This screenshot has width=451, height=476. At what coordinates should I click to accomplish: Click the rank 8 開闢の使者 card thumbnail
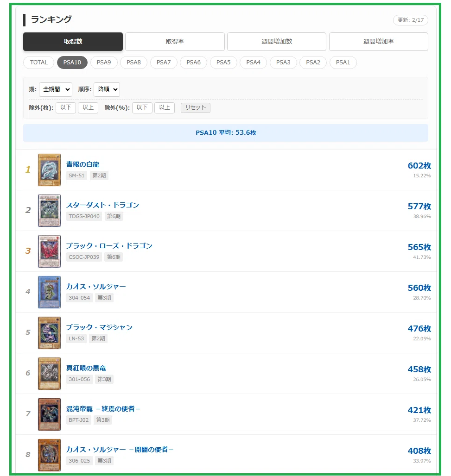pyautogui.click(x=49, y=455)
